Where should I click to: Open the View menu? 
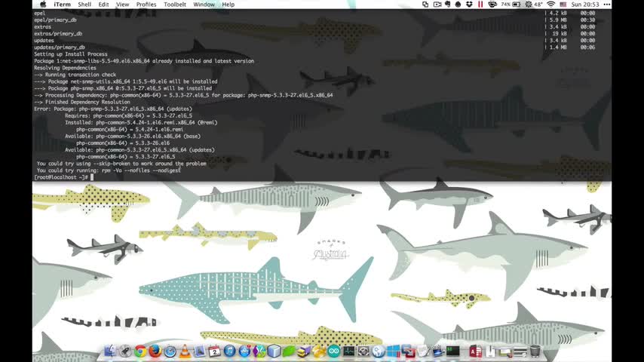[x=122, y=5]
